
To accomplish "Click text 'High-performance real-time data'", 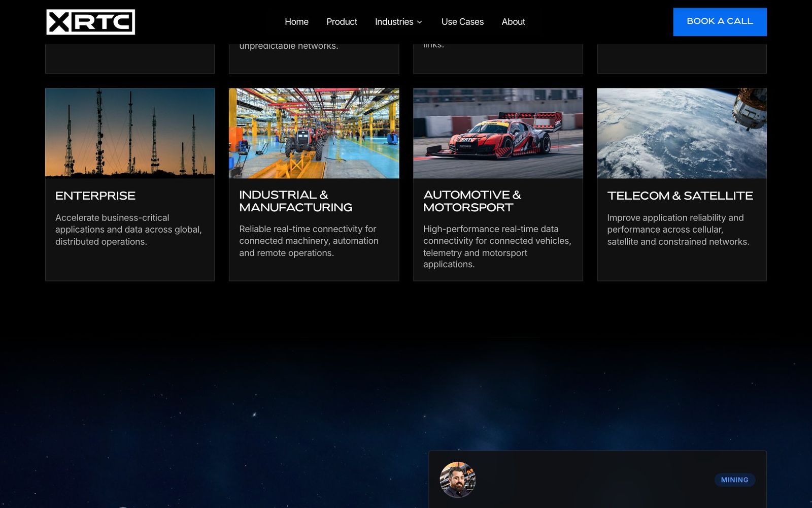I will click(491, 229).
